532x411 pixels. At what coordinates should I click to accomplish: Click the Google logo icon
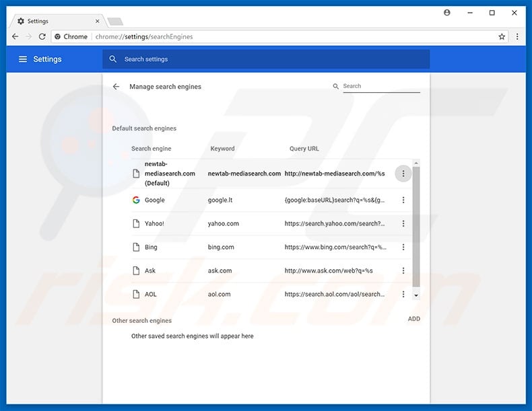[136, 200]
